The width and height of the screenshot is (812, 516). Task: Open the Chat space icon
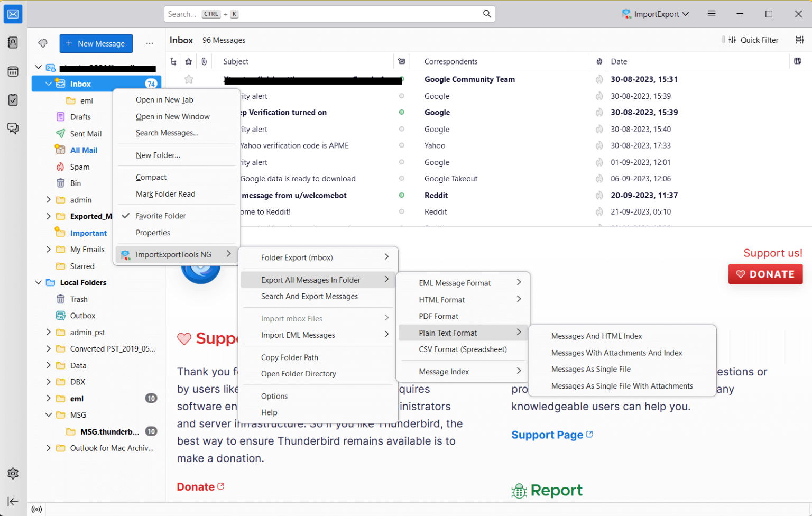[13, 128]
